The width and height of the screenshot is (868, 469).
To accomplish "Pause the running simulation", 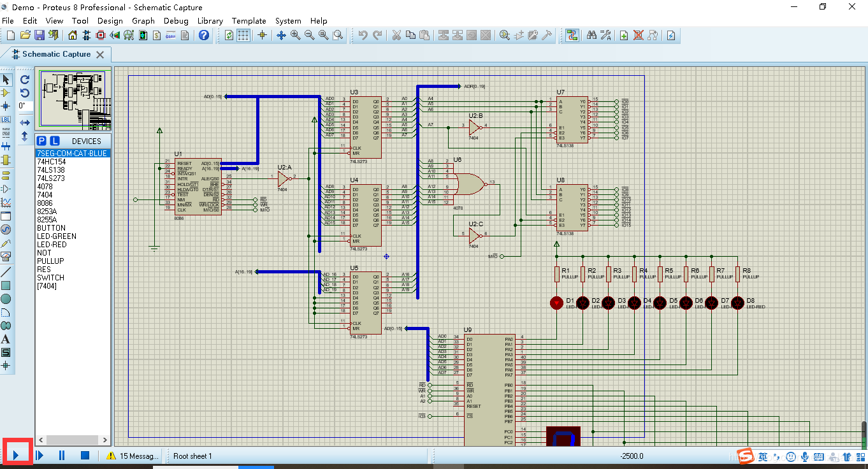I will click(x=62, y=455).
